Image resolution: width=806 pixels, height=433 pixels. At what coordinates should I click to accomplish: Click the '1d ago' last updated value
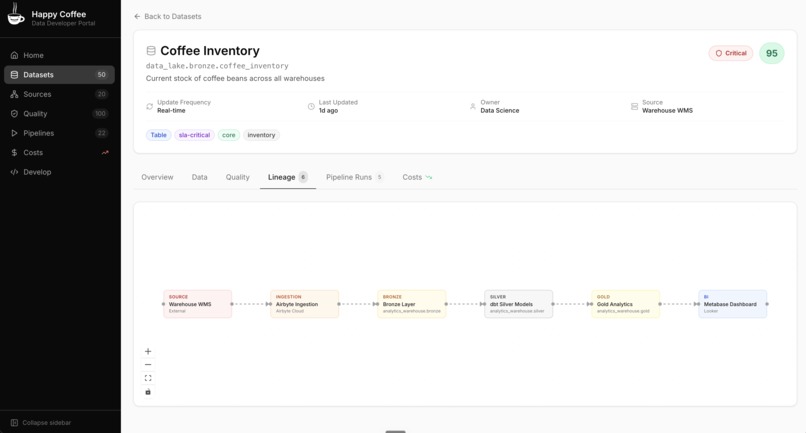tap(328, 111)
